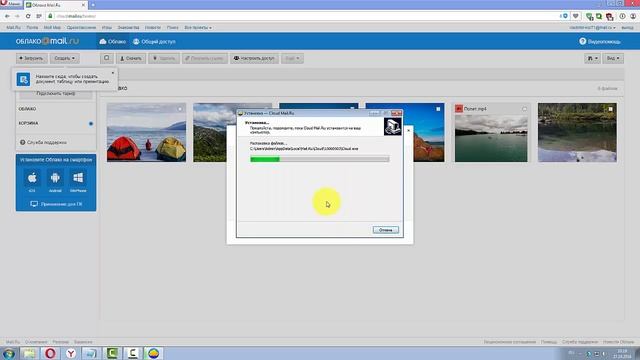
Task: Click the heart bookmark icon
Action: coord(576,16)
